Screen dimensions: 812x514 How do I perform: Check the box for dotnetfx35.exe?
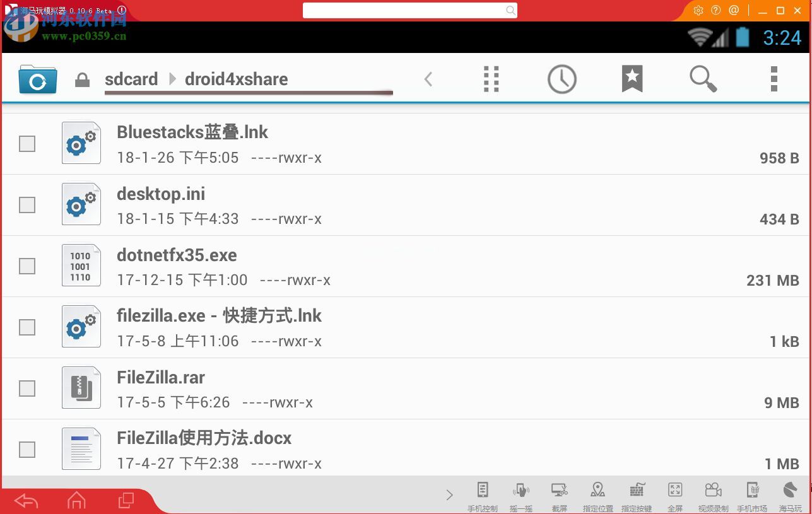[27, 266]
